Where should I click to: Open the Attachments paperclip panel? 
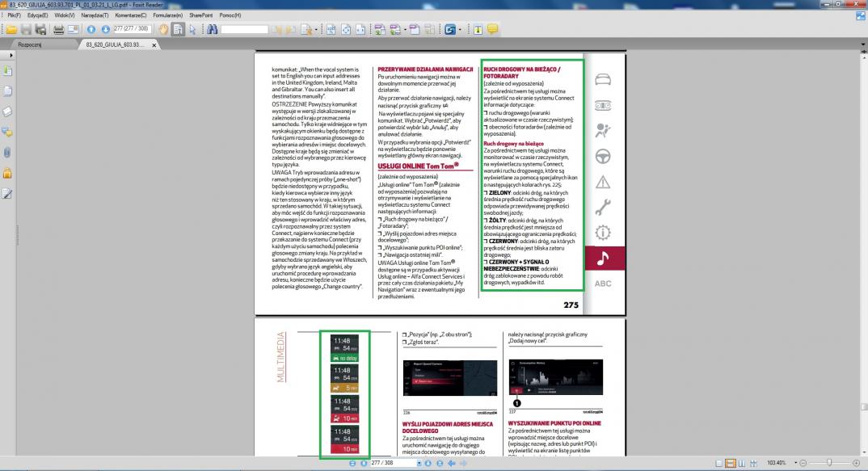(x=7, y=152)
